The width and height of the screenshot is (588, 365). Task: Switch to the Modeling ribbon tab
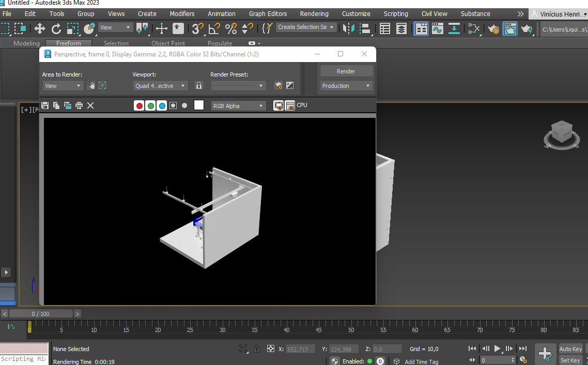[x=26, y=43]
